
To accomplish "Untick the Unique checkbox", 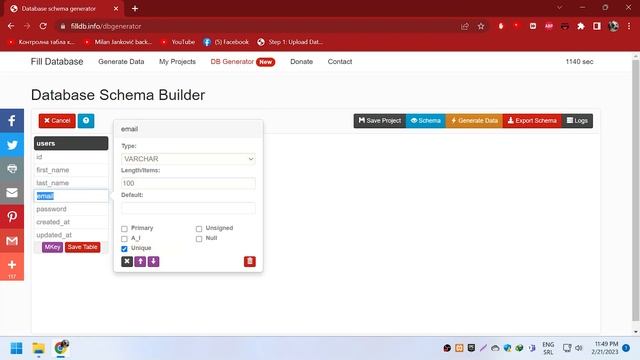I will pyautogui.click(x=124, y=249).
